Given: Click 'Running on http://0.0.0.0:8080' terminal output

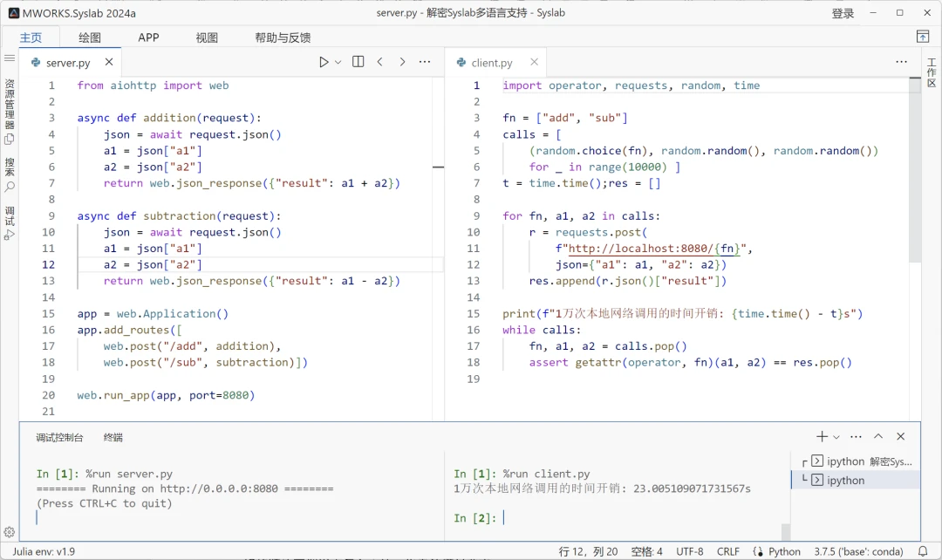Looking at the screenshot, I should pyautogui.click(x=184, y=488).
